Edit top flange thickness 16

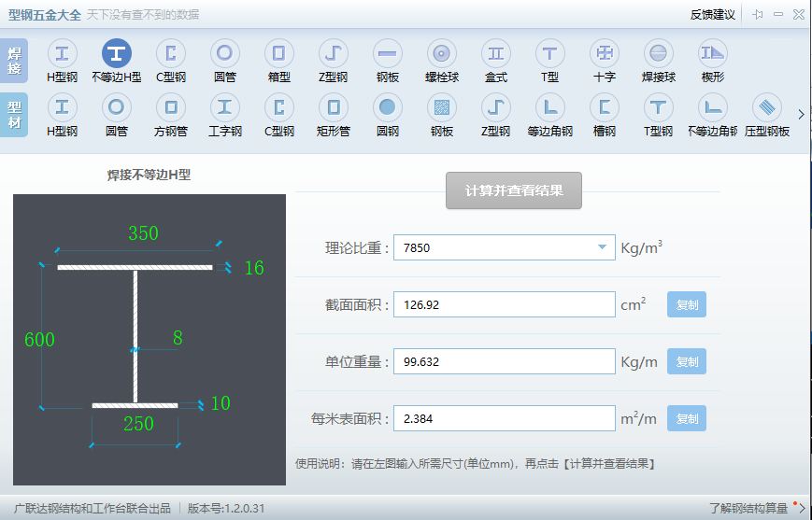click(254, 268)
